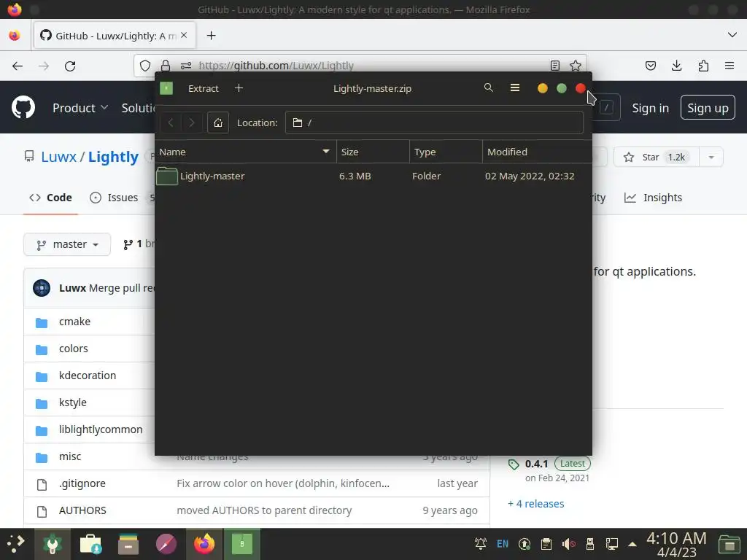Open the master branch dropdown
This screenshot has width=747, height=560.
pos(67,244)
